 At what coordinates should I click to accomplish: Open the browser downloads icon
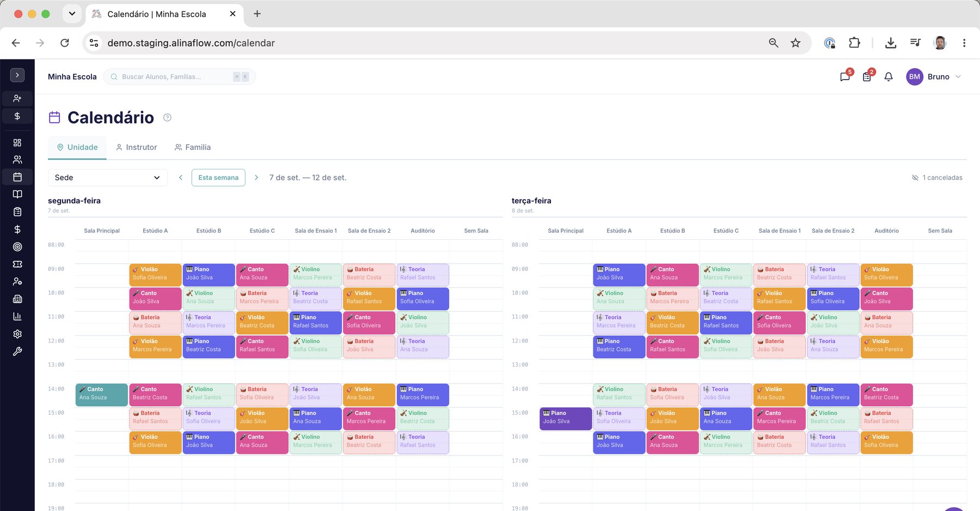click(891, 42)
